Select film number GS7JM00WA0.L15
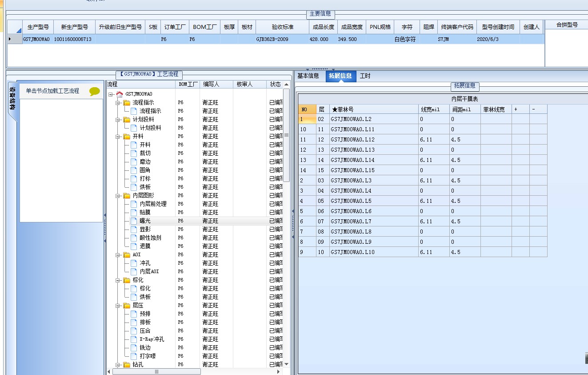 pos(374,170)
